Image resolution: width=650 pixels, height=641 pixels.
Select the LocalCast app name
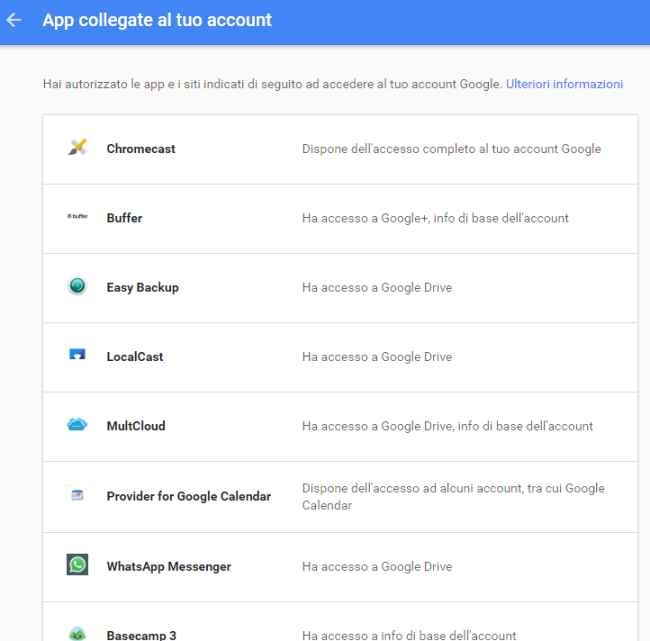point(135,357)
